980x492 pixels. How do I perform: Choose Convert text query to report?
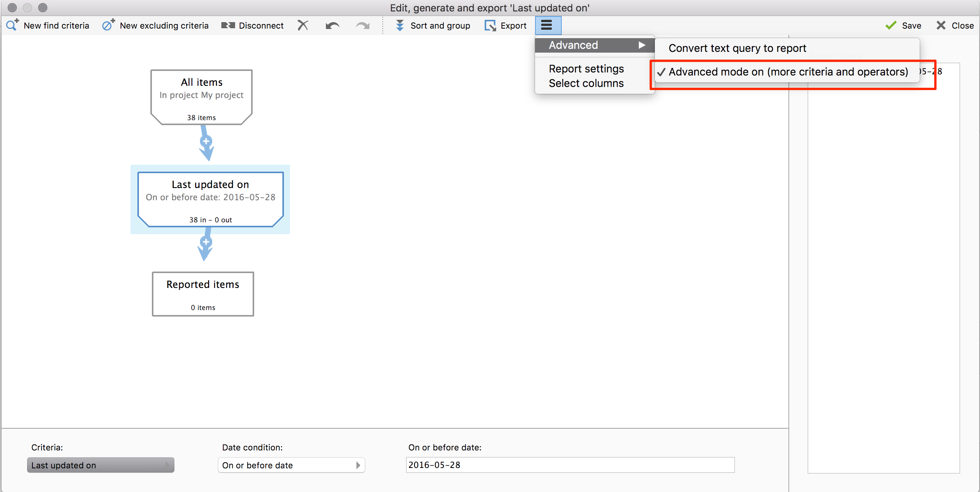point(737,48)
